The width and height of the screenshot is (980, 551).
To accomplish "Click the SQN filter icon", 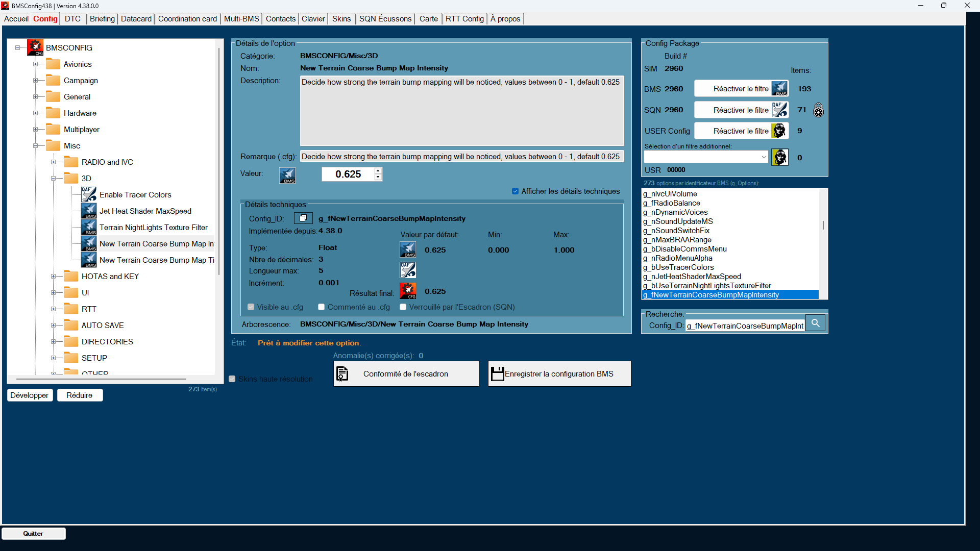I will tap(779, 110).
